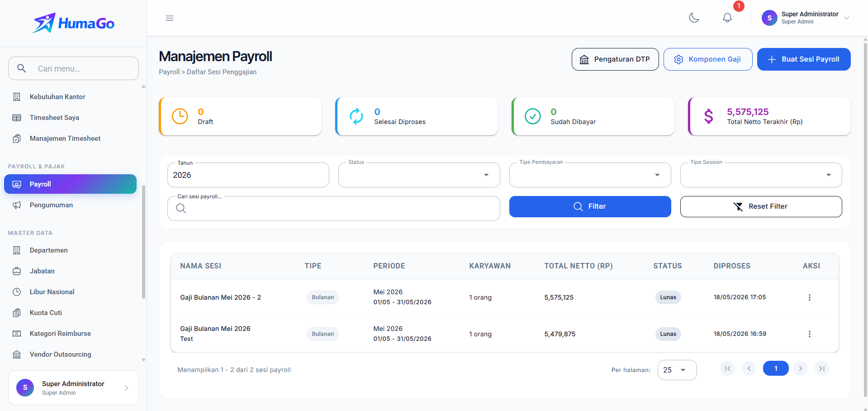Click the magnifier icon in Cari menu

click(21, 68)
